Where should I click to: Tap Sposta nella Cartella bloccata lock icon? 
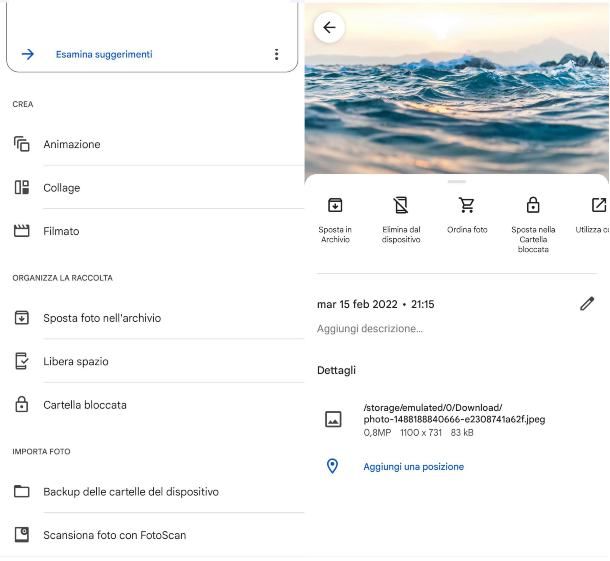[x=533, y=205]
